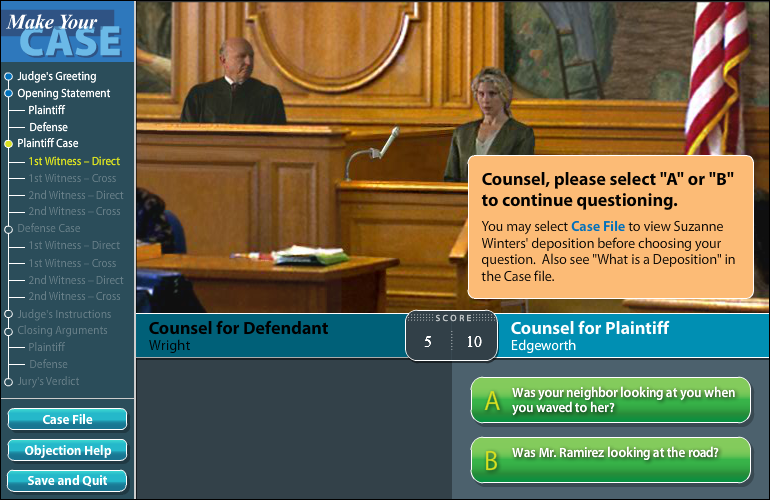Viewport: 770px width, 500px height.
Task: Select Defense under Opening Statement
Action: 48,127
